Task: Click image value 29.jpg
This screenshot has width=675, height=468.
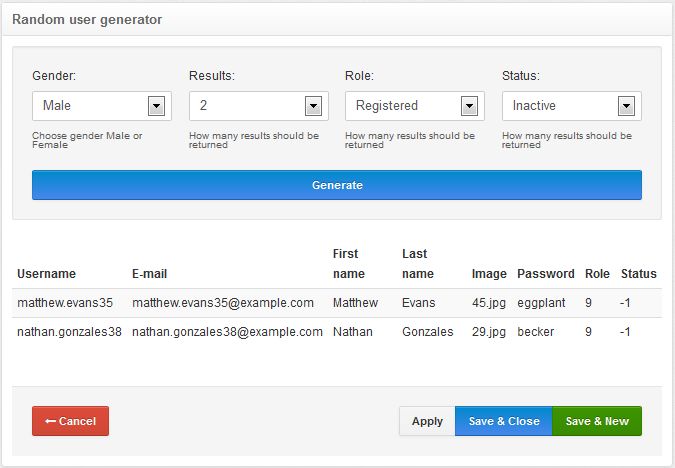Action: click(489, 332)
